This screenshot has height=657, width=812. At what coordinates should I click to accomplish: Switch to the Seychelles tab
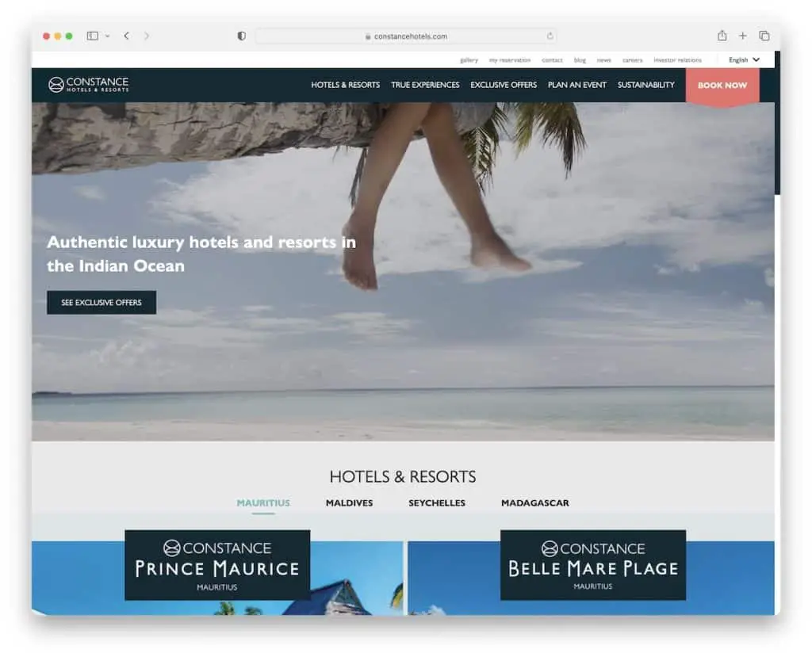point(437,502)
